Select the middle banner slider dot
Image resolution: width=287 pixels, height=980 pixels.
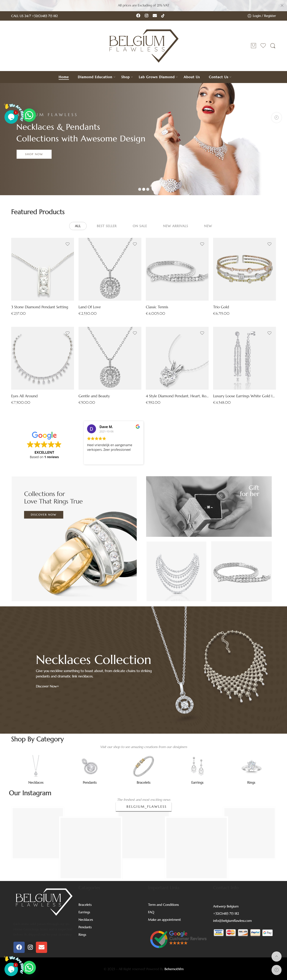click(144, 189)
